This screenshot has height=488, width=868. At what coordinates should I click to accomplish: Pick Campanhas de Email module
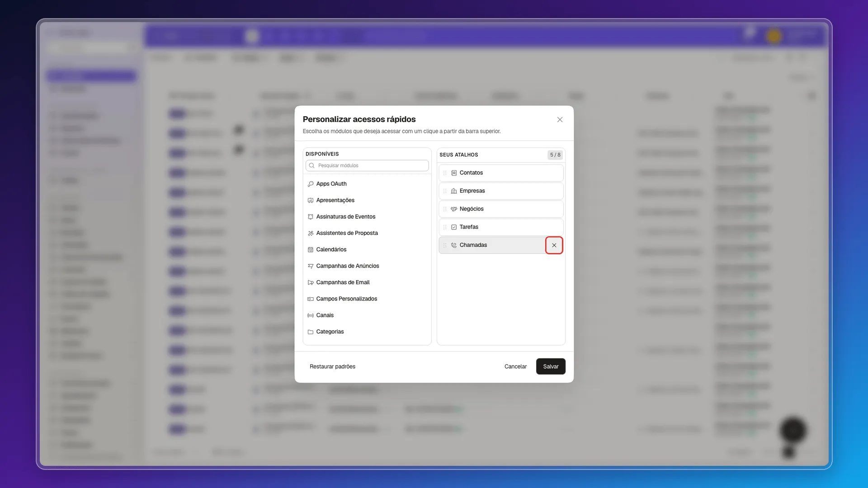(x=367, y=282)
